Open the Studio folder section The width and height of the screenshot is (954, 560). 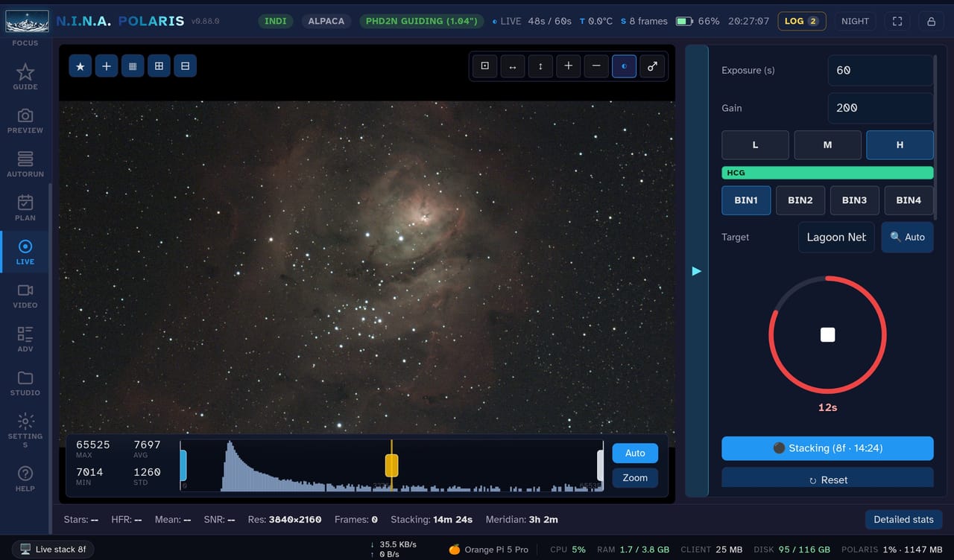point(25,383)
